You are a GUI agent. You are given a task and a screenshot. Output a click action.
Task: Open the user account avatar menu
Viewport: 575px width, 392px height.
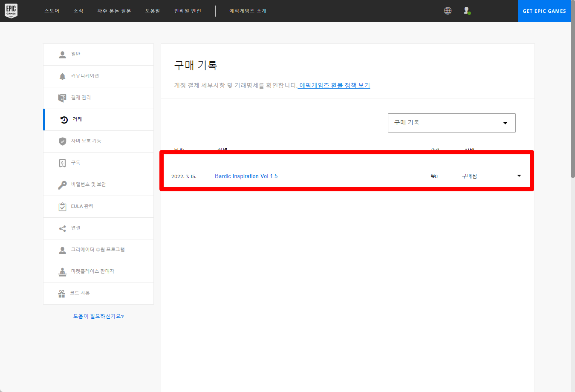(467, 11)
